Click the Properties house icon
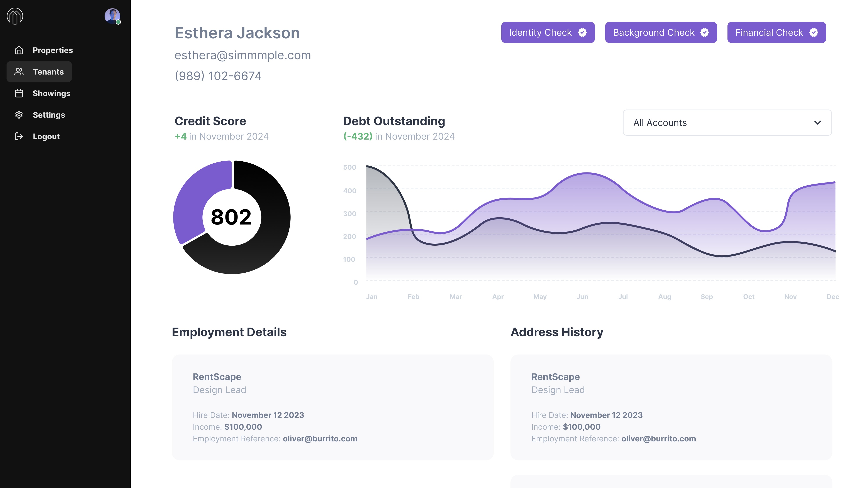 pyautogui.click(x=19, y=50)
